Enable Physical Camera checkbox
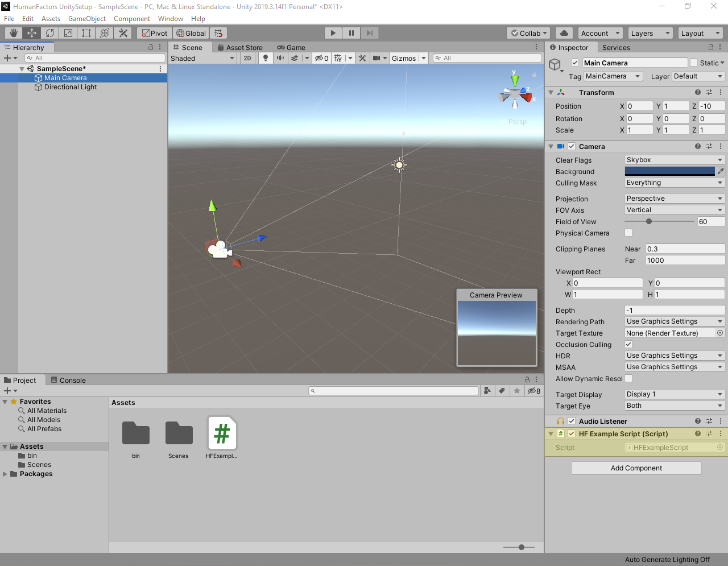Viewport: 728px width, 566px height. 628,233
